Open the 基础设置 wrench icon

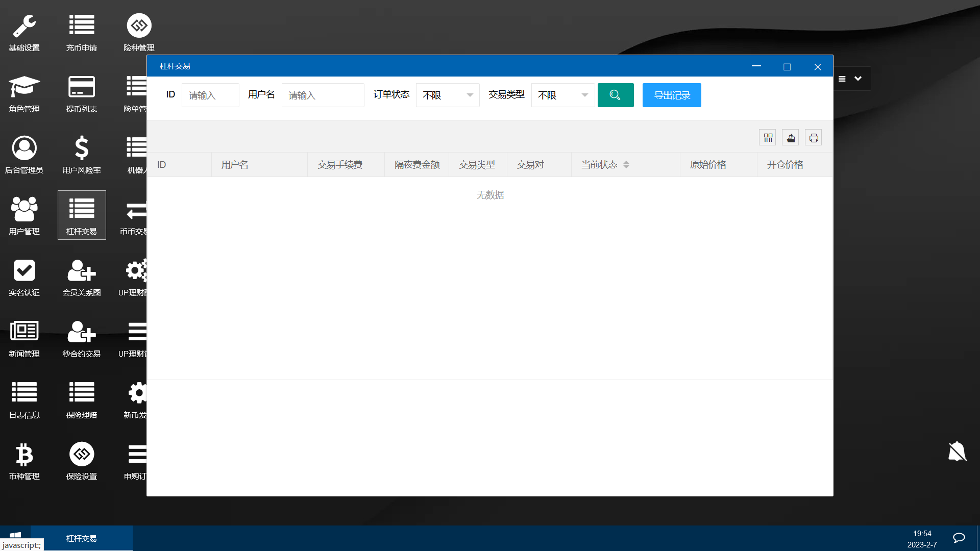pyautogui.click(x=24, y=27)
